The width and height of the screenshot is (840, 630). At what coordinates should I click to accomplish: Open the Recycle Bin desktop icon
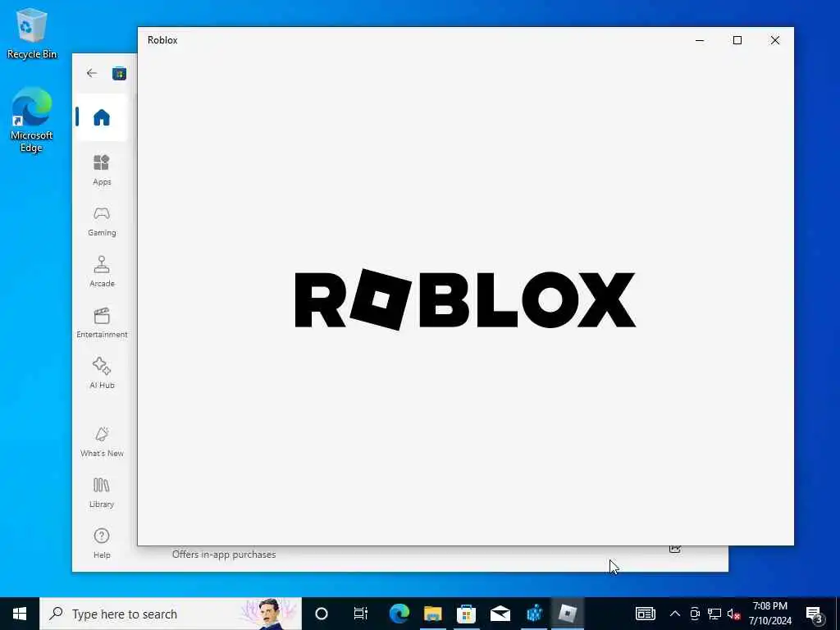31,34
